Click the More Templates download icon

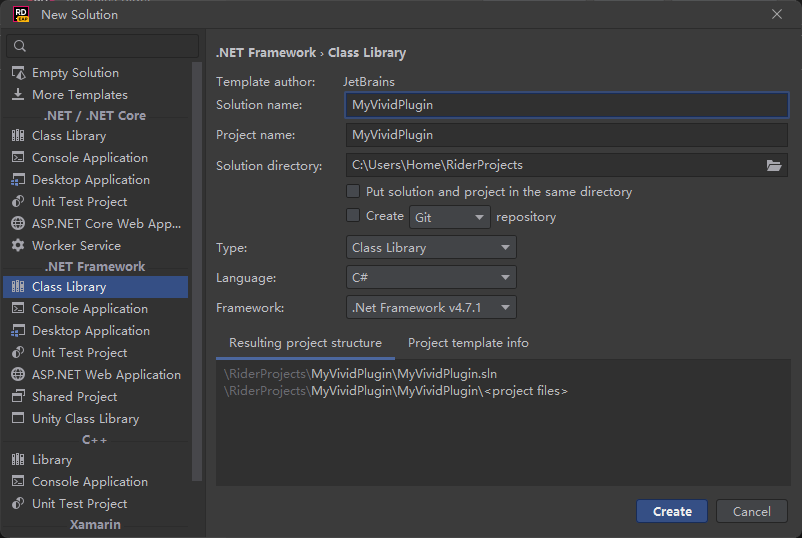(18, 95)
